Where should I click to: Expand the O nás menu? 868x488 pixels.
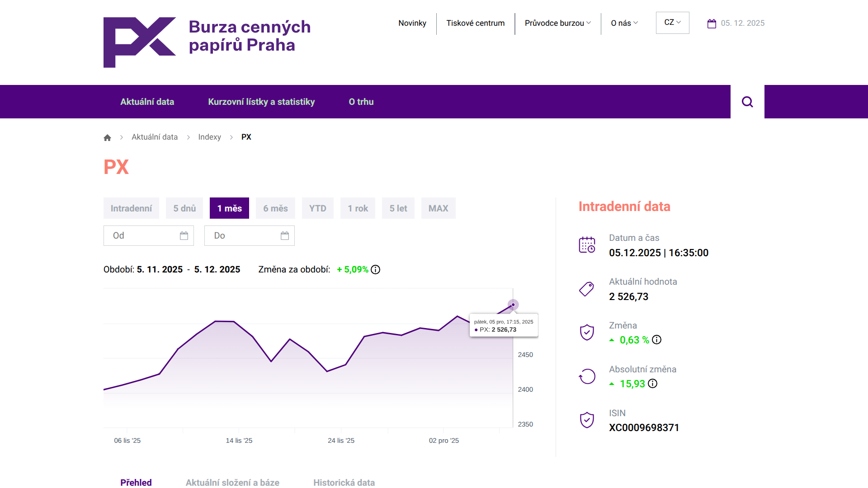point(624,23)
